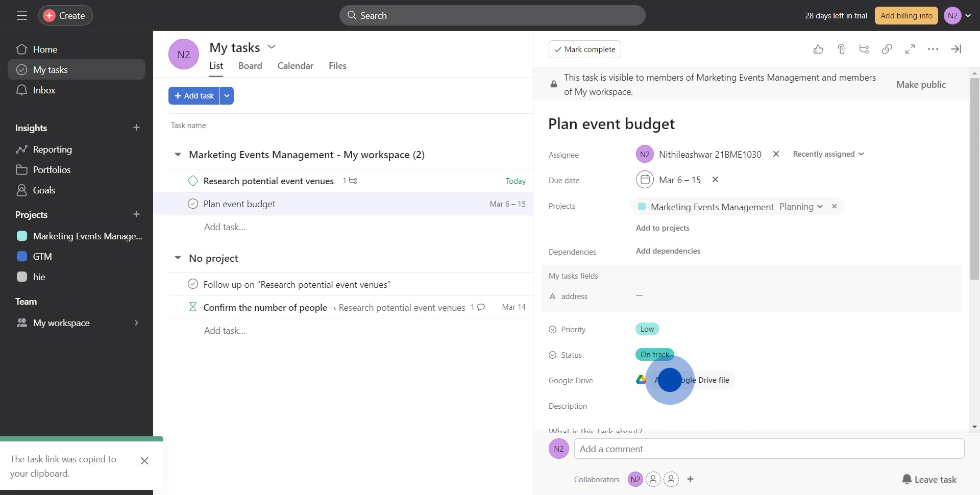Viewport: 980px width, 495px height.
Task: Remove assignee Nithileashwar with the X
Action: point(776,154)
